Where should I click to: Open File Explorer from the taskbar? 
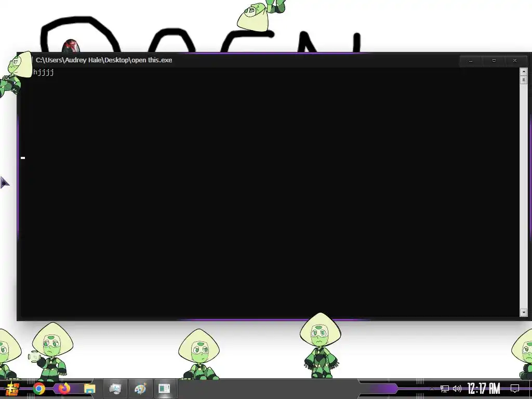[x=89, y=389]
